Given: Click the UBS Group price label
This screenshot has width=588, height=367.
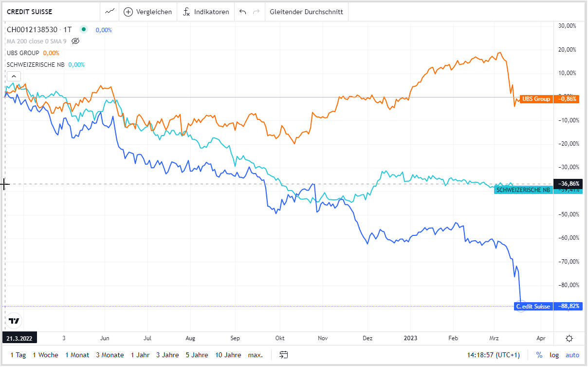Looking at the screenshot, I should pos(536,99).
